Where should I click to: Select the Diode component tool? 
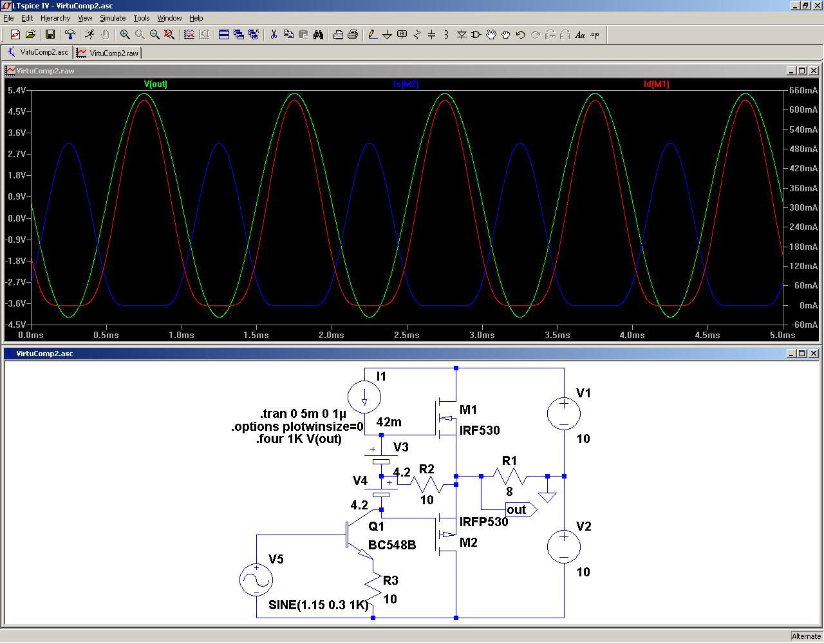pyautogui.click(x=462, y=35)
